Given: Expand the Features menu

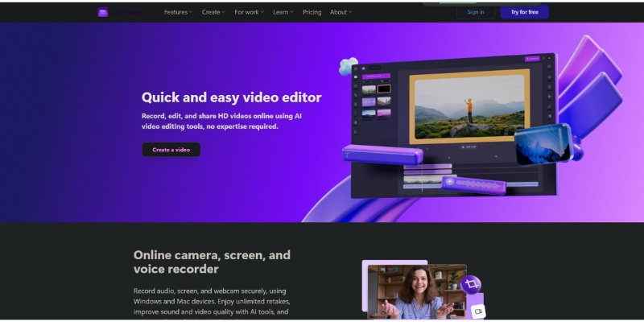Looking at the screenshot, I should pos(178,12).
